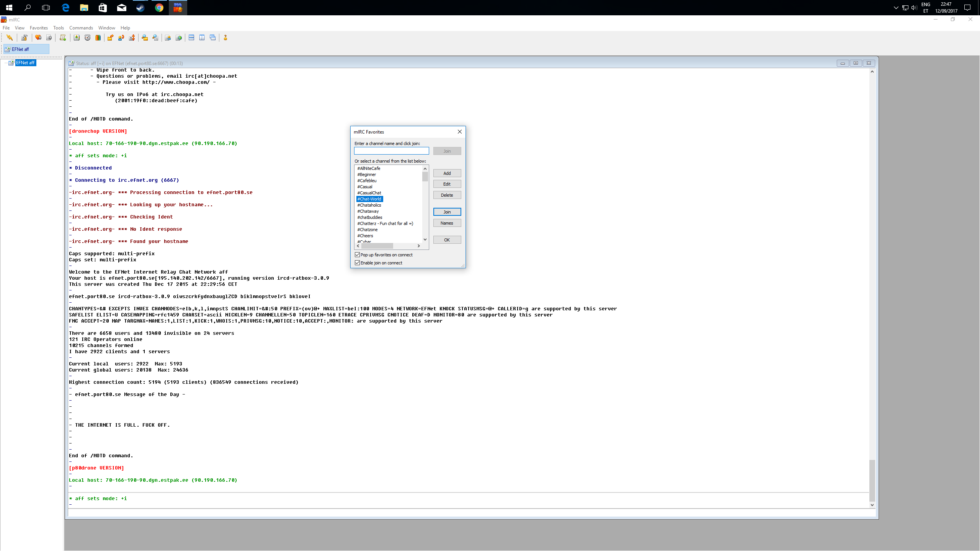Viewport: 980px width, 551px height.
Task: Open the Colors crayons icon
Action: click(98, 37)
